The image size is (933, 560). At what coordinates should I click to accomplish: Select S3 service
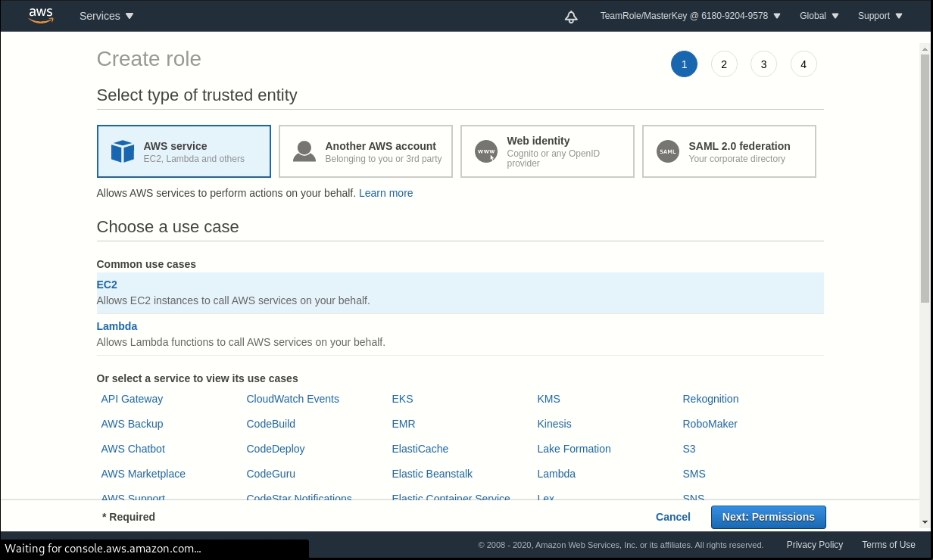(688, 449)
